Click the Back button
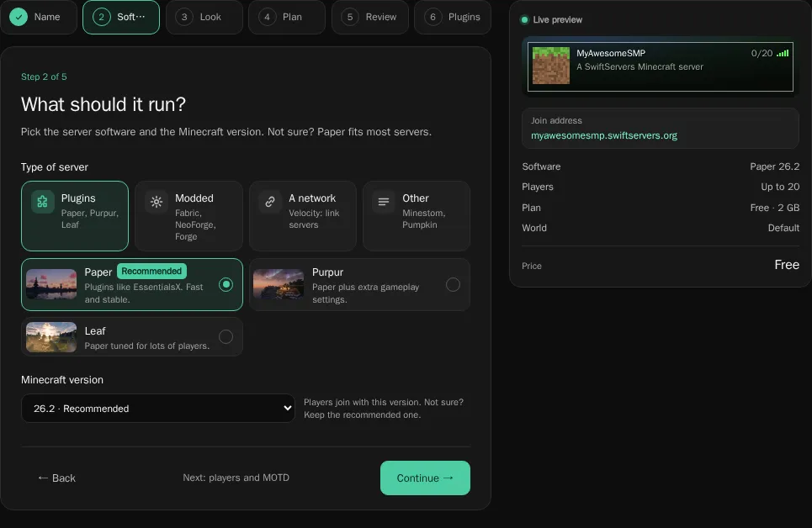This screenshot has height=528, width=812. coord(56,478)
